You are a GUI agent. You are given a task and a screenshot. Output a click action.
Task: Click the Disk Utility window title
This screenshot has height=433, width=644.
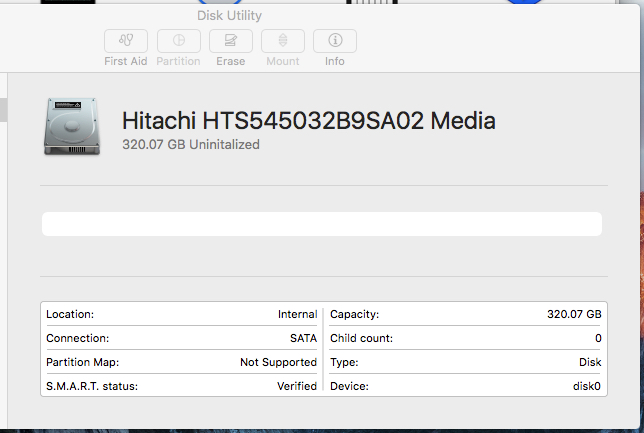(229, 16)
